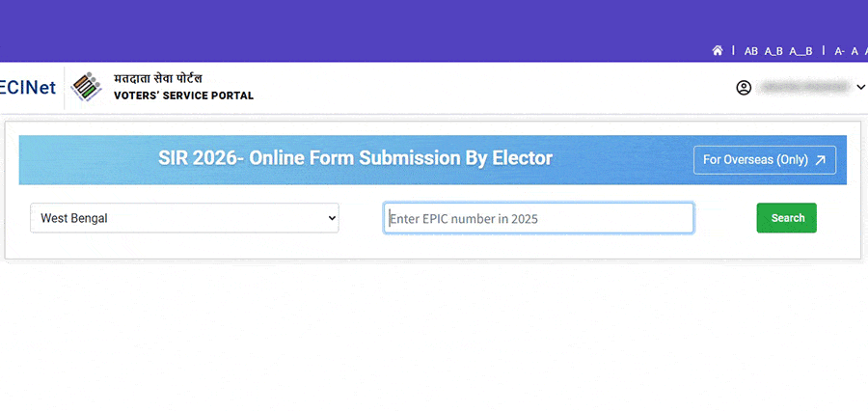868x411 pixels.
Task: Click the state dropdown's arrow
Action: pos(332,218)
